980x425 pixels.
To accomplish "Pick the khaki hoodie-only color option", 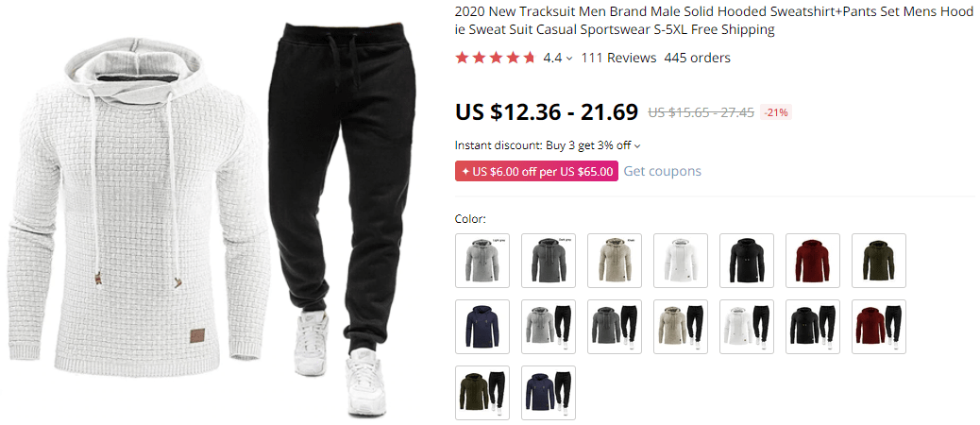I will tap(615, 261).
